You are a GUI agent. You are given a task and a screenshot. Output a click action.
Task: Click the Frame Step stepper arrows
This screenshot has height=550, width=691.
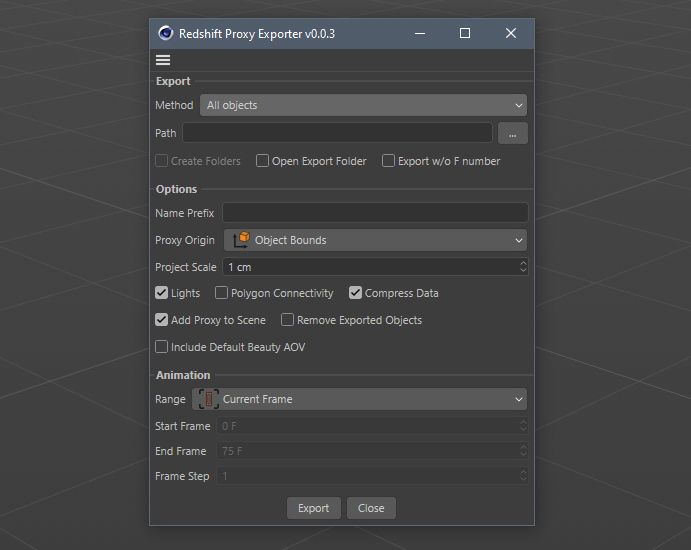tap(523, 476)
